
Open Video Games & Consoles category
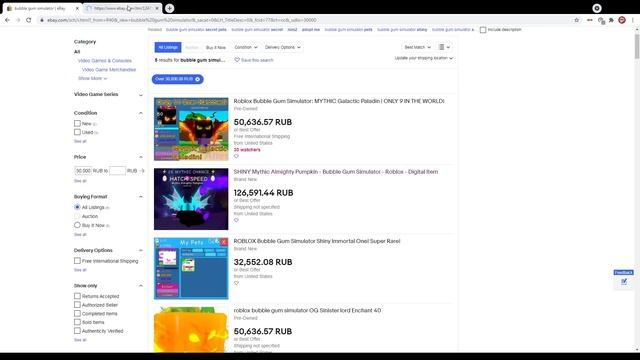(x=104, y=61)
